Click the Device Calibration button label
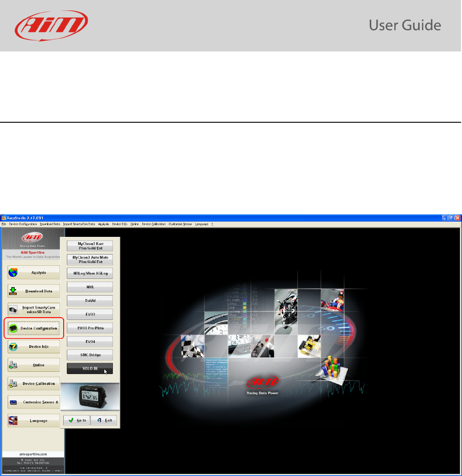The image size is (462, 476). click(38, 384)
